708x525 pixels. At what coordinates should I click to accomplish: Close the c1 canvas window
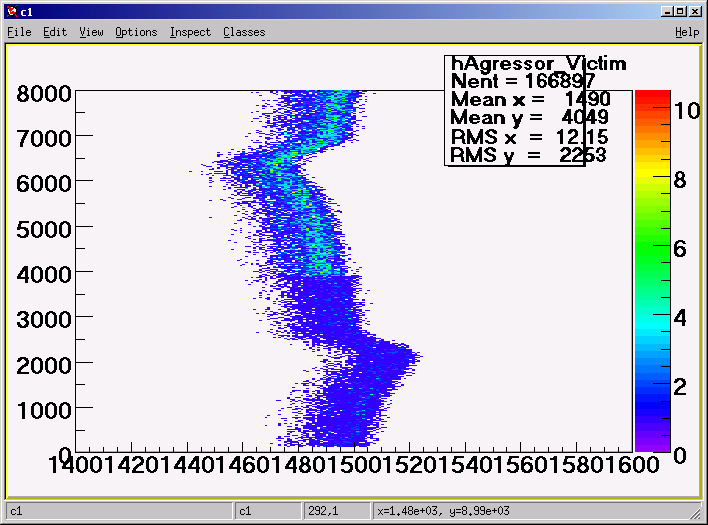pos(696,12)
